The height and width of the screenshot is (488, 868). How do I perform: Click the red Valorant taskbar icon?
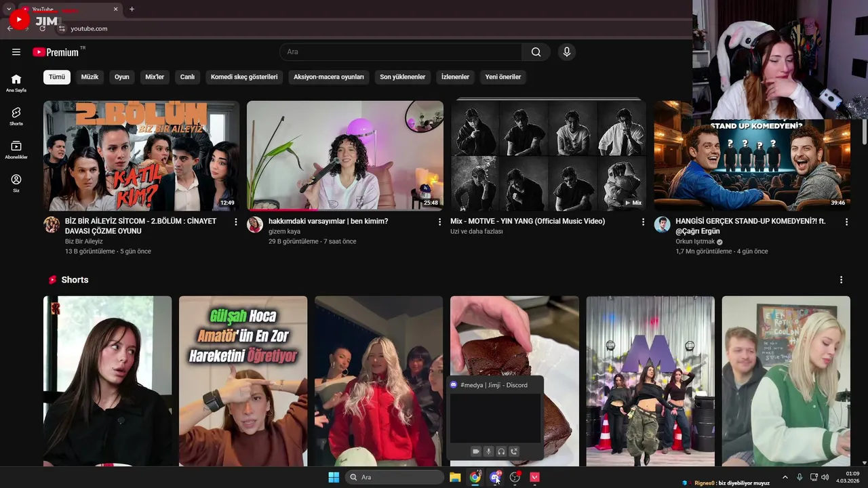(535, 477)
